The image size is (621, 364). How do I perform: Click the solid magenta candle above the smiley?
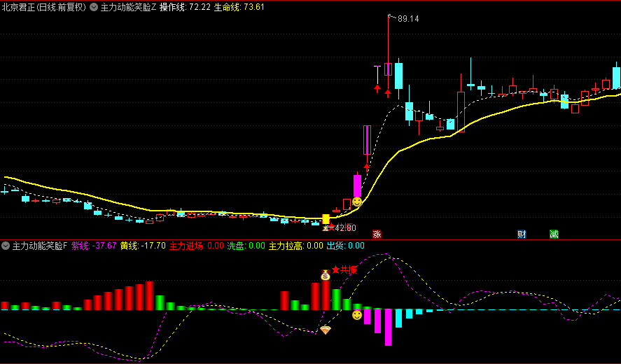point(357,185)
